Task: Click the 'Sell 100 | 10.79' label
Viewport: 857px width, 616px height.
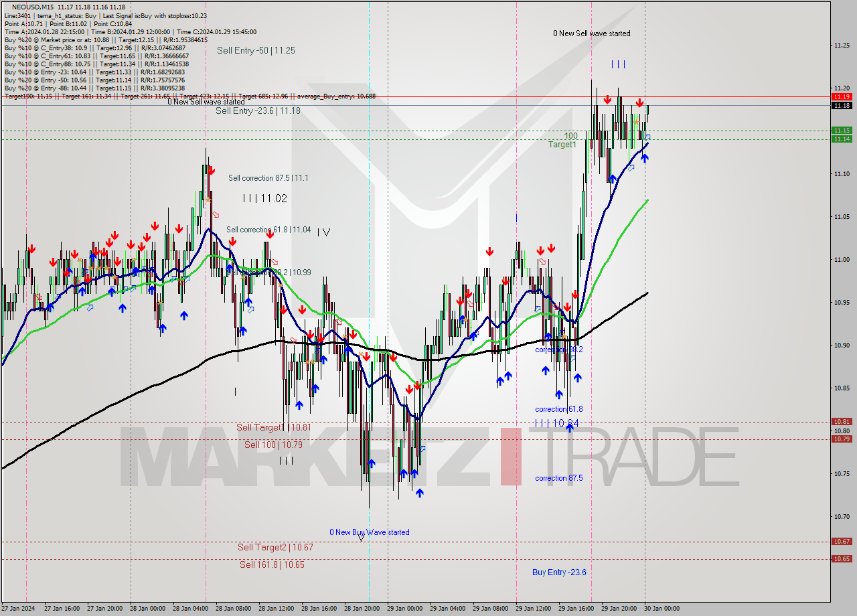Action: coord(273,445)
